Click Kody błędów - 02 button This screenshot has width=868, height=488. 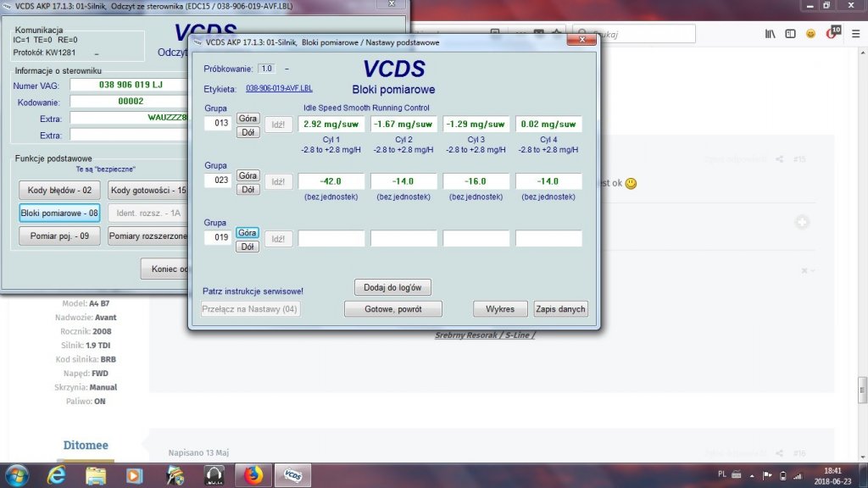pyautogui.click(x=59, y=190)
